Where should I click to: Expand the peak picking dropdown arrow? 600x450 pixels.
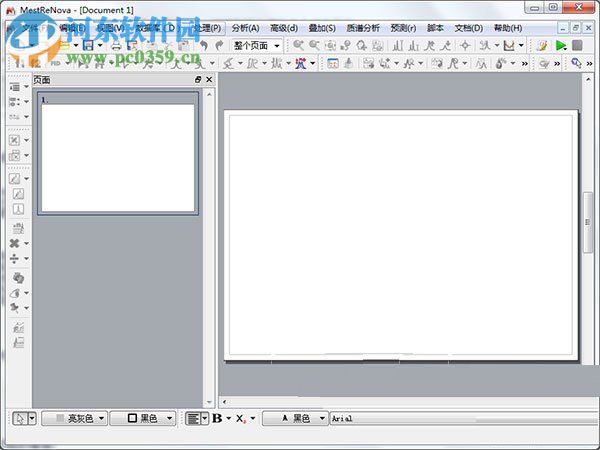pyautogui.click(x=313, y=63)
